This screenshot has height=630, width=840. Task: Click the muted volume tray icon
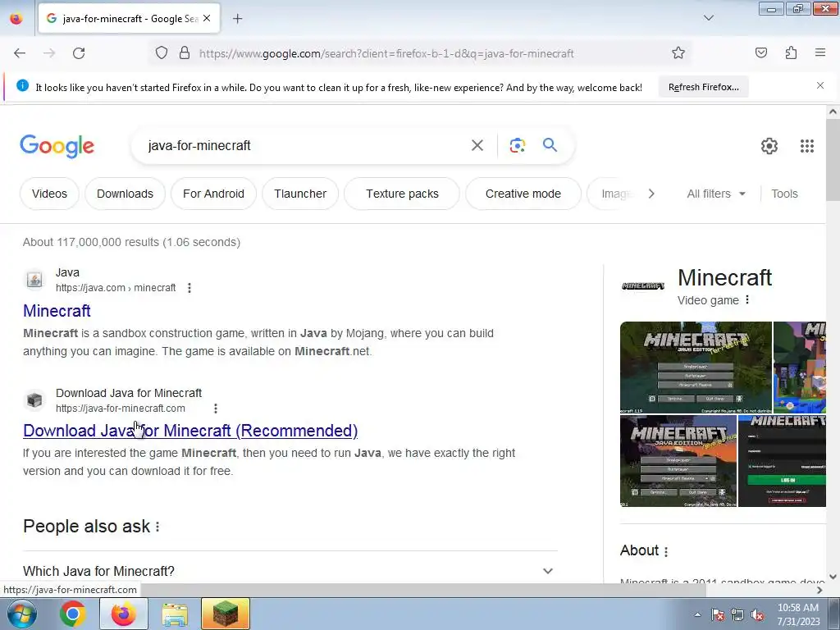(x=757, y=615)
